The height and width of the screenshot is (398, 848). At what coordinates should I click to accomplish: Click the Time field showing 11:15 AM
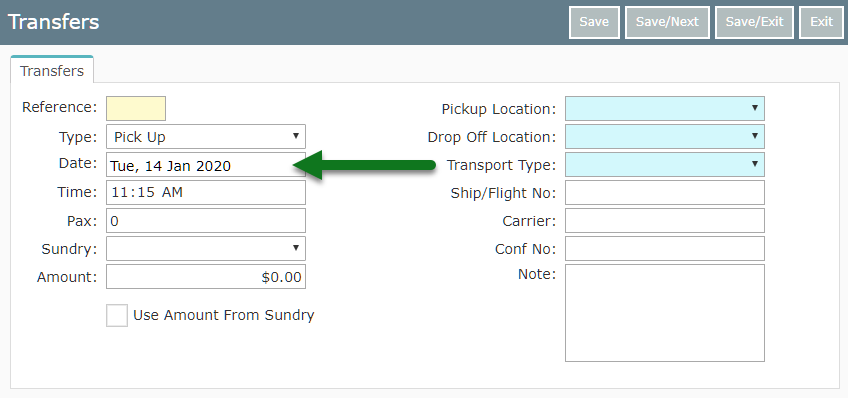click(x=206, y=193)
